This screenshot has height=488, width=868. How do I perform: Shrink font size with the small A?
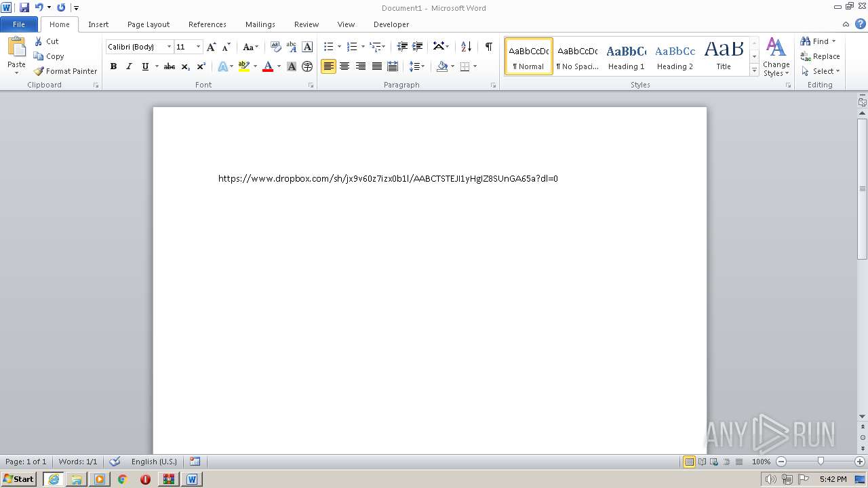[x=226, y=47]
